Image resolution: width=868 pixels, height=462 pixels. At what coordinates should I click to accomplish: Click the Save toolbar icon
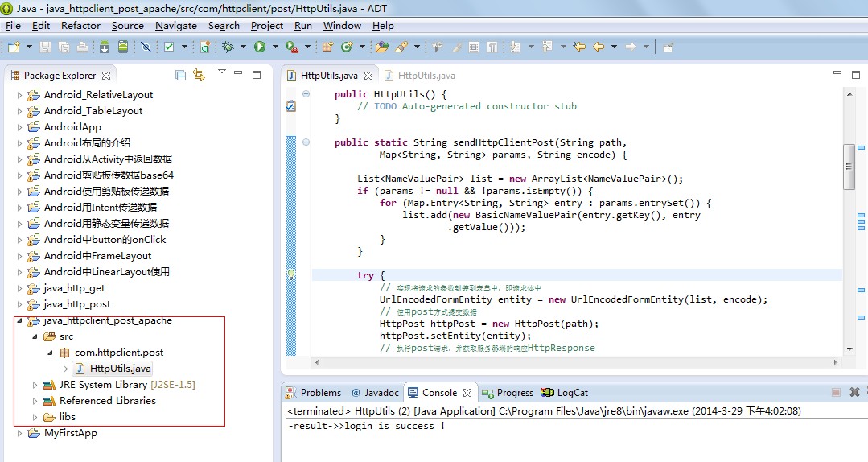tap(45, 47)
